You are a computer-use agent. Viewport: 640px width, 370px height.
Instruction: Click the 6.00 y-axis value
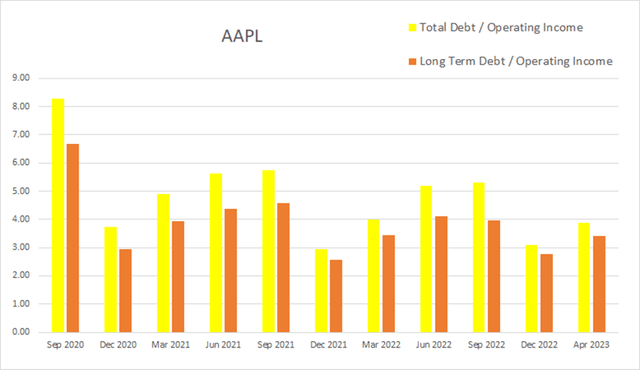tap(21, 162)
